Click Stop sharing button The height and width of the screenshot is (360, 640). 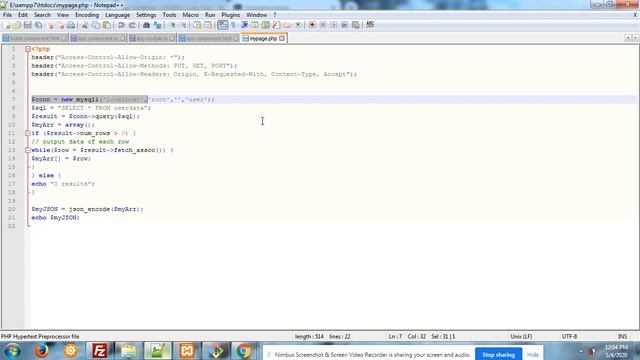tap(498, 354)
